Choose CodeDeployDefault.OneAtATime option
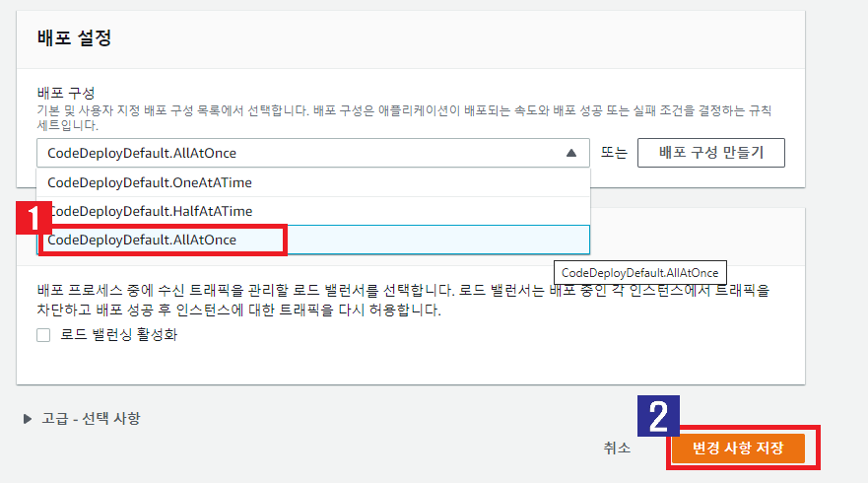This screenshot has width=868, height=483. [313, 182]
